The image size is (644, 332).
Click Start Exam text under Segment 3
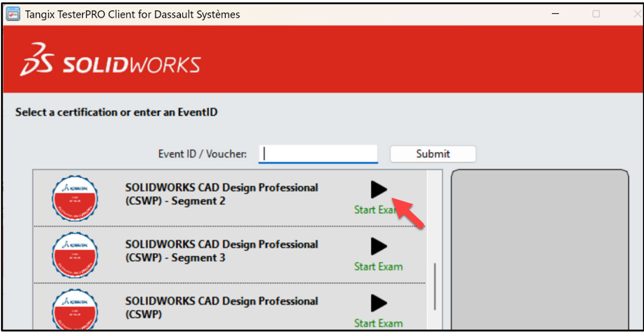click(378, 266)
